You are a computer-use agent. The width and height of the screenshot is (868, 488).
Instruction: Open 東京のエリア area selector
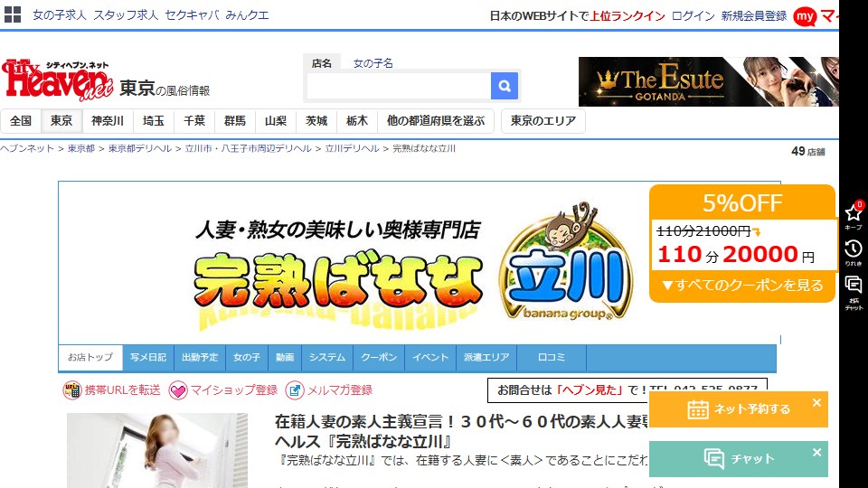point(543,120)
